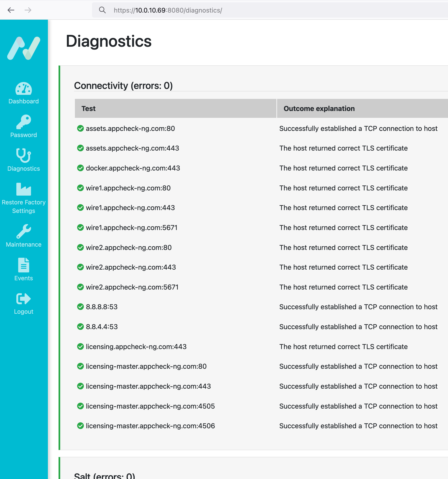Click green check for wire2.appcheck-ng.com:443
Viewport: 448px width, 479px height.
(80, 267)
